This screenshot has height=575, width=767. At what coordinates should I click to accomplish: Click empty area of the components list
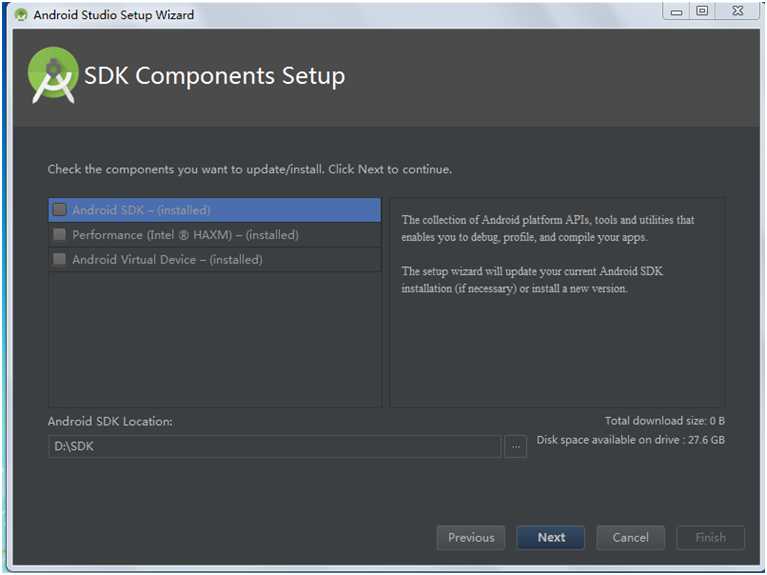(214, 339)
